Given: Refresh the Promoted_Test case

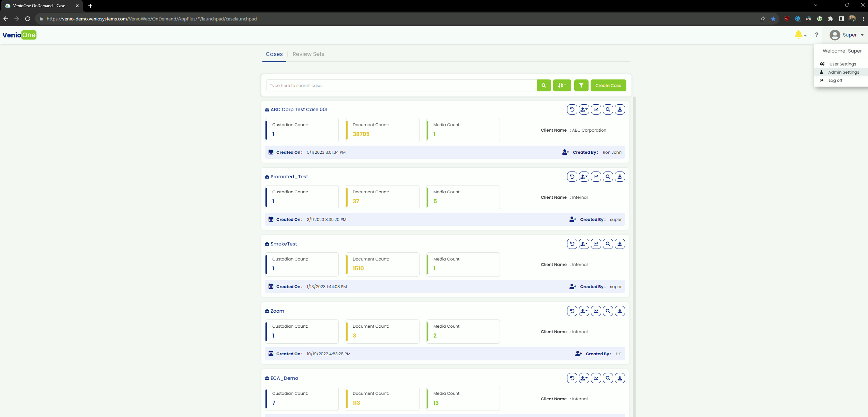Looking at the screenshot, I should pos(572,177).
